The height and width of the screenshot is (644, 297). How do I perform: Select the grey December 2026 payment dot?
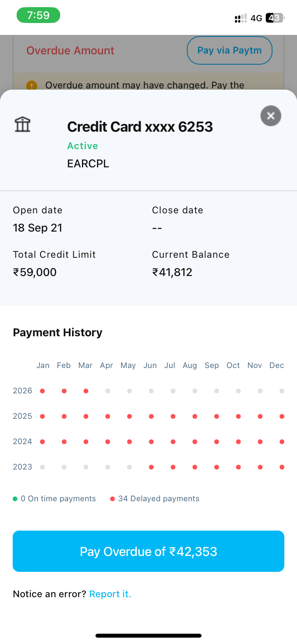point(282,391)
